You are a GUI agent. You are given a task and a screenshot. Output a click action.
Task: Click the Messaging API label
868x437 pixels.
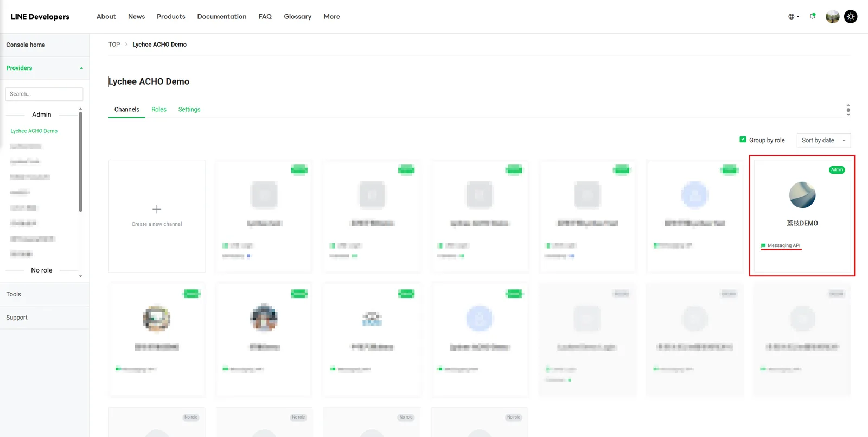tap(784, 245)
